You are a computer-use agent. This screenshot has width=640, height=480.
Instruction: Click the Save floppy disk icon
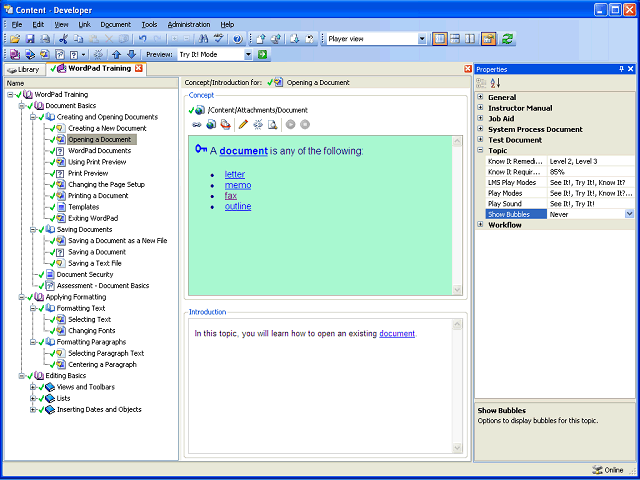click(x=30, y=39)
